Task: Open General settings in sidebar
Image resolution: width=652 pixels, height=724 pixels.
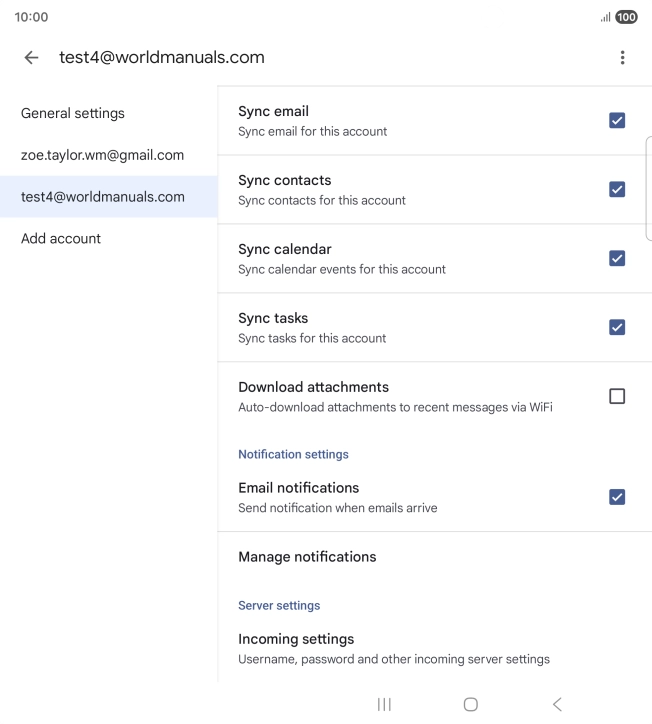Action: coord(73,114)
